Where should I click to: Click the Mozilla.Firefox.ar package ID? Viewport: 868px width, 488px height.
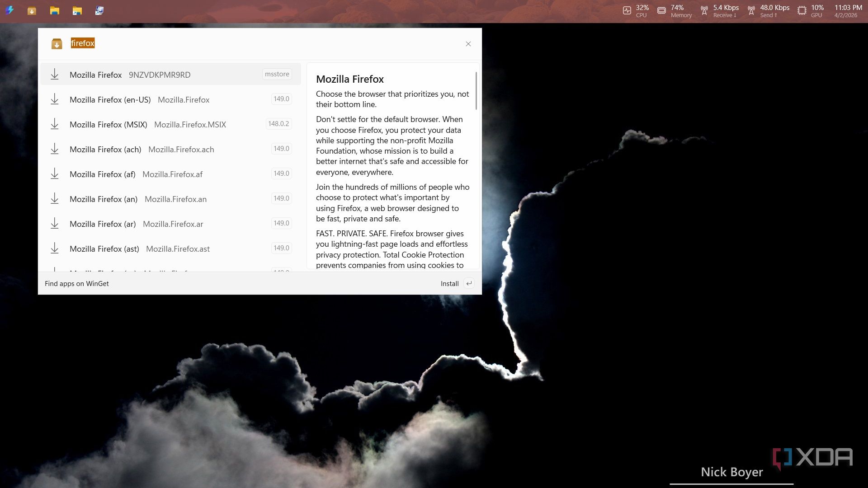tap(173, 224)
